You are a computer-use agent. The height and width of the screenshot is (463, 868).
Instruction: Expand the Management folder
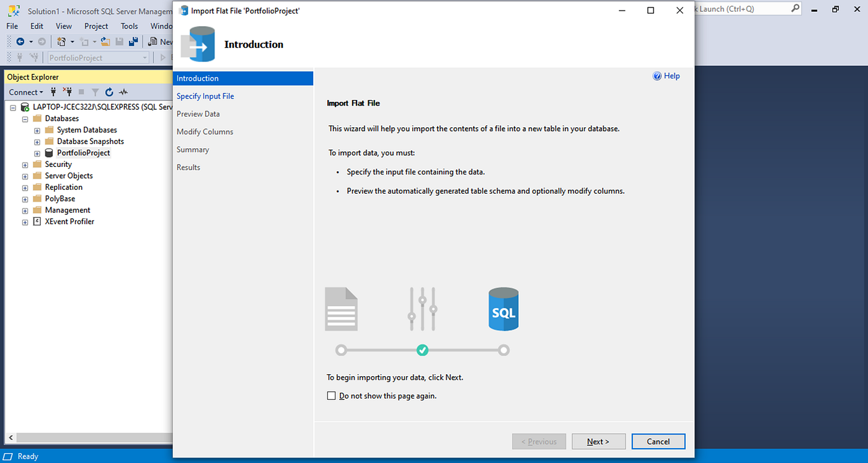coord(25,210)
